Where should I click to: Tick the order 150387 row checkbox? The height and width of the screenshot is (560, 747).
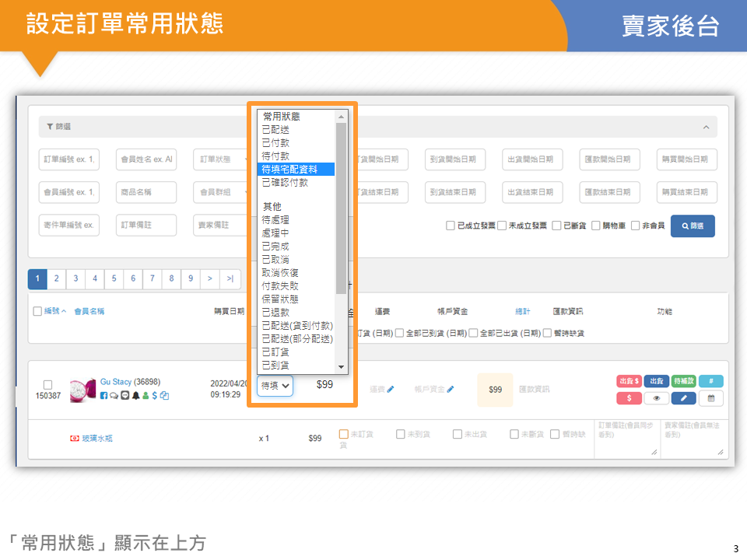point(47,384)
